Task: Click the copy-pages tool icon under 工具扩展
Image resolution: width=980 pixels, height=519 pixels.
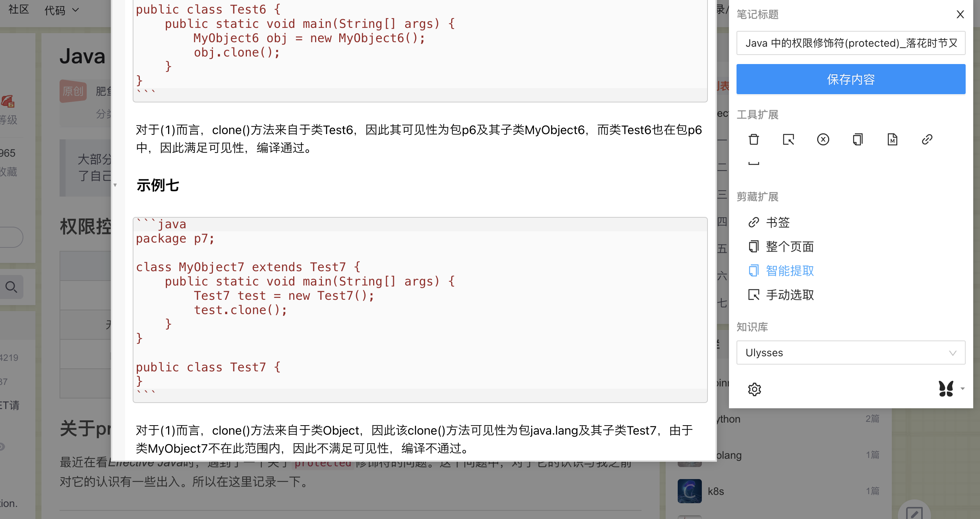Action: pos(857,139)
